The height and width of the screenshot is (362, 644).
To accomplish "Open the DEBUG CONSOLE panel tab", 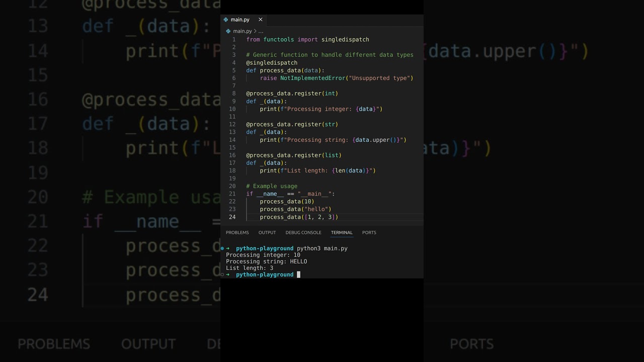I will tap(303, 232).
